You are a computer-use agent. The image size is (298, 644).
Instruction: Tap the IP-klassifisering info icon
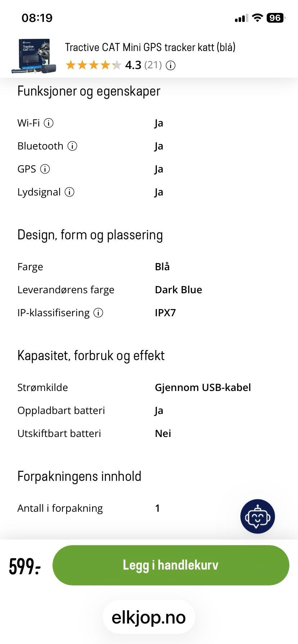[x=98, y=313]
